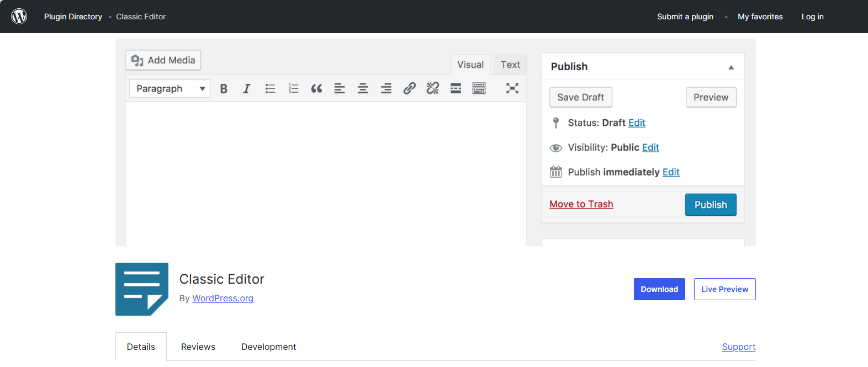Align text left
Image resolution: width=868 pixels, height=367 pixels.
tap(340, 88)
